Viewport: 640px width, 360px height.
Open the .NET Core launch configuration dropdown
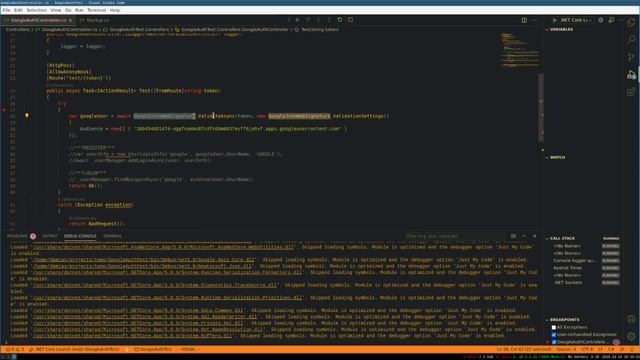pyautogui.click(x=576, y=20)
